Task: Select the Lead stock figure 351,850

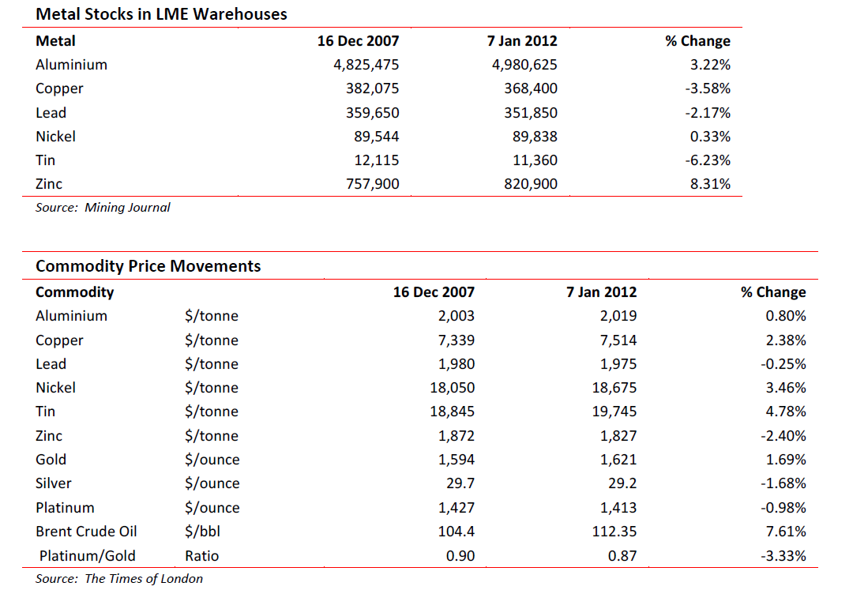Action: (x=530, y=113)
